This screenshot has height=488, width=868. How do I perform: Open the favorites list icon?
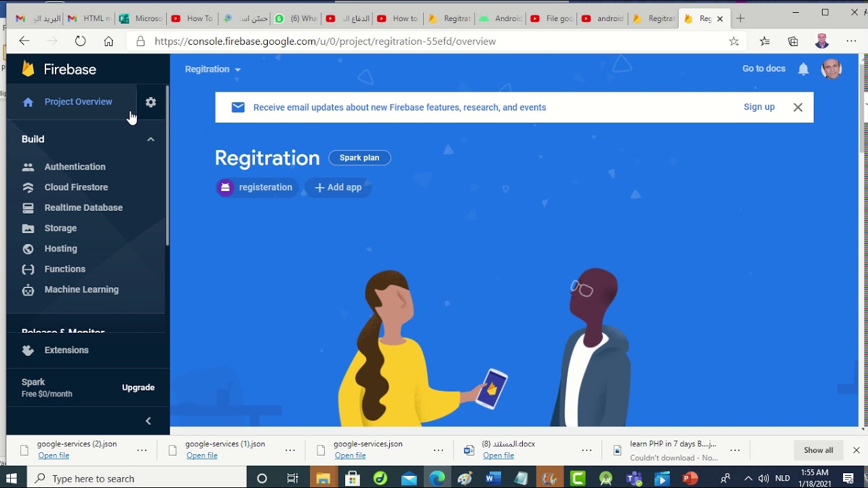(764, 41)
